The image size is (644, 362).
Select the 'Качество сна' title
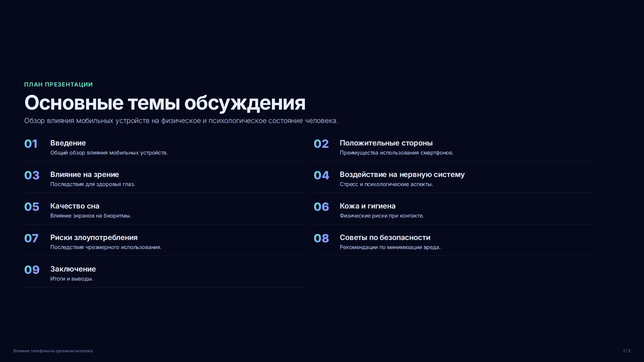click(75, 206)
